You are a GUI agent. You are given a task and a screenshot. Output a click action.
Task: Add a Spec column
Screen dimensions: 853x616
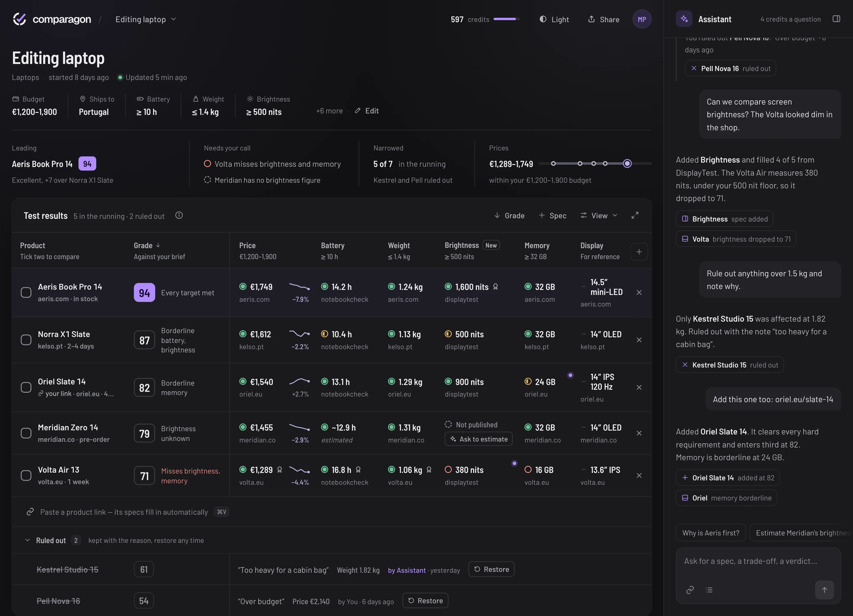tap(552, 216)
